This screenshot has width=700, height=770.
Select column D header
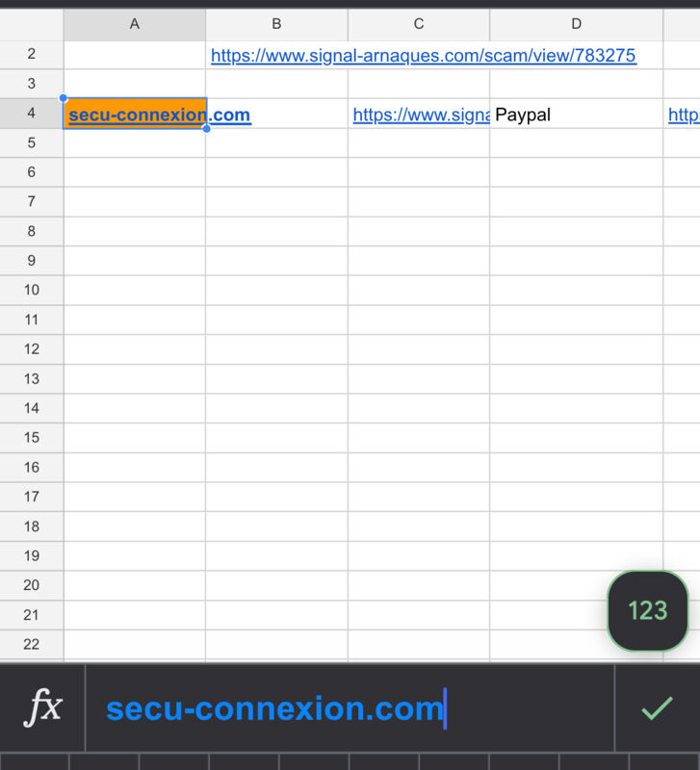pos(576,23)
